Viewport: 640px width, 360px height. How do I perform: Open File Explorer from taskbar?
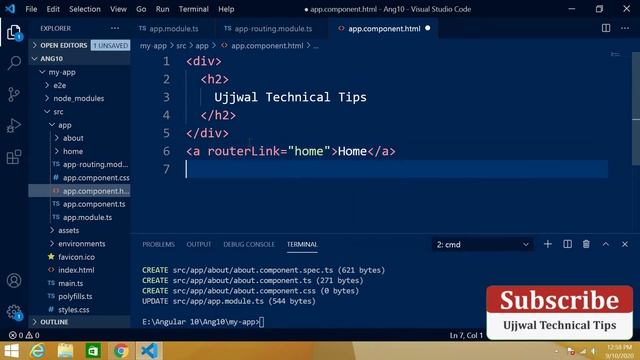pos(65,351)
